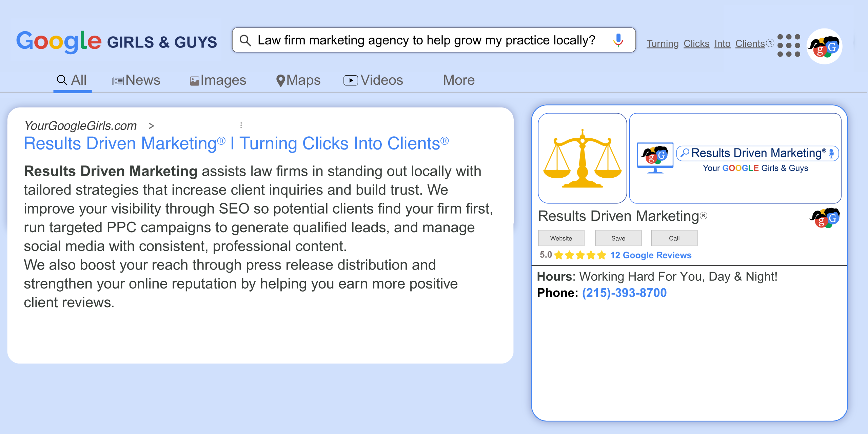The image size is (868, 434).
Task: Click the Hours: Working Hard For You text
Action: click(657, 277)
